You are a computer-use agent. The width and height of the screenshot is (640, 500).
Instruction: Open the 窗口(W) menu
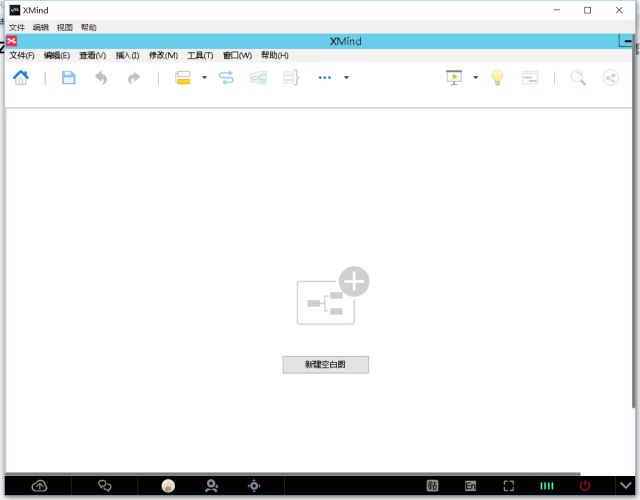click(x=237, y=55)
